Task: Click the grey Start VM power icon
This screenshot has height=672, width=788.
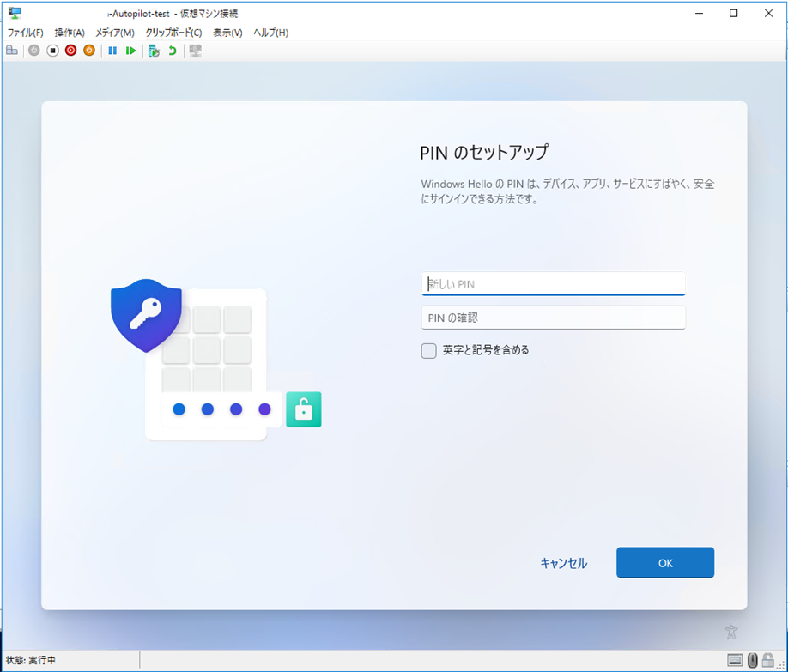Action: pos(33,51)
